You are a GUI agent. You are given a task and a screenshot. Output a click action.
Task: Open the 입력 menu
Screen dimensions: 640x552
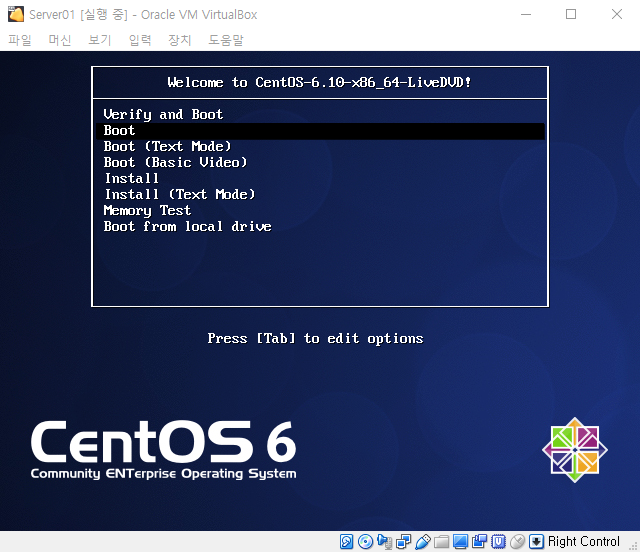[140, 40]
